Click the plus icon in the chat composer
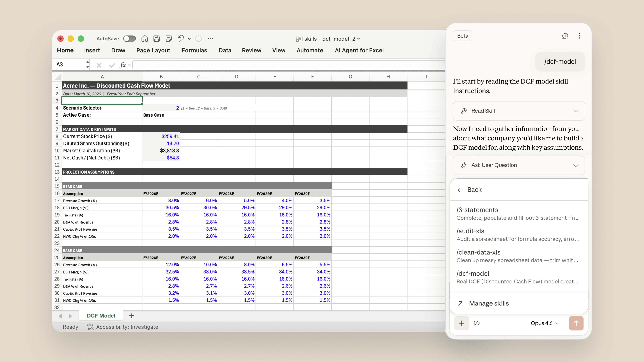 pos(462,323)
